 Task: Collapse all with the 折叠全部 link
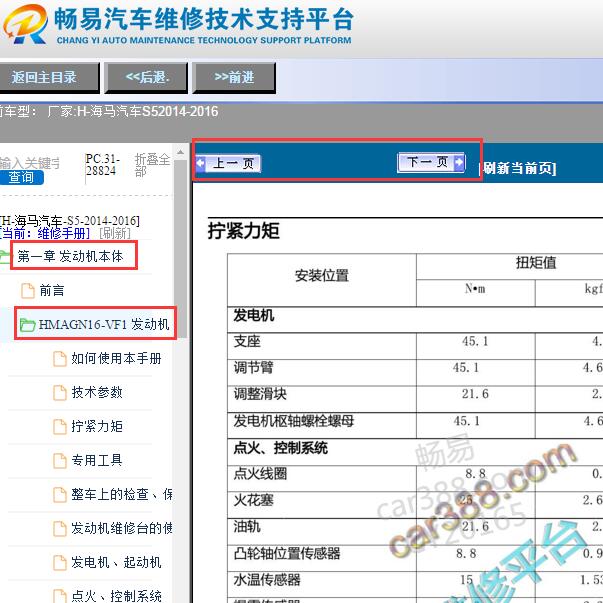tap(152, 165)
